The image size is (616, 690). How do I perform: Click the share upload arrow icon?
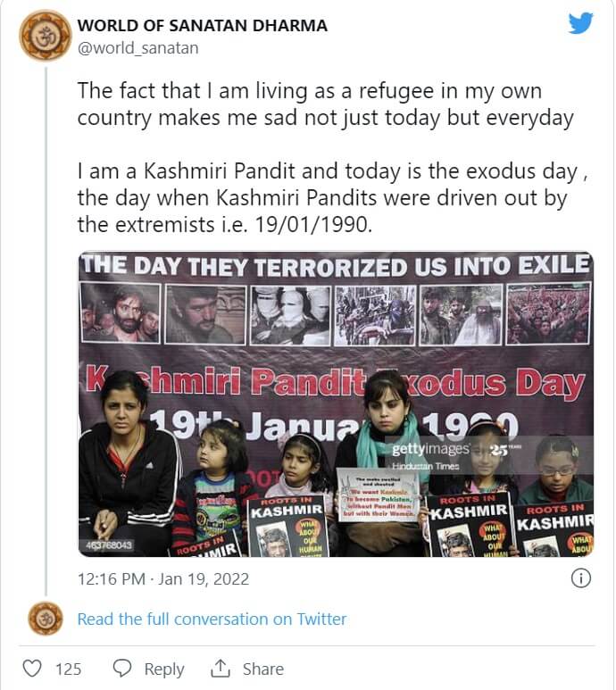pyautogui.click(x=220, y=669)
